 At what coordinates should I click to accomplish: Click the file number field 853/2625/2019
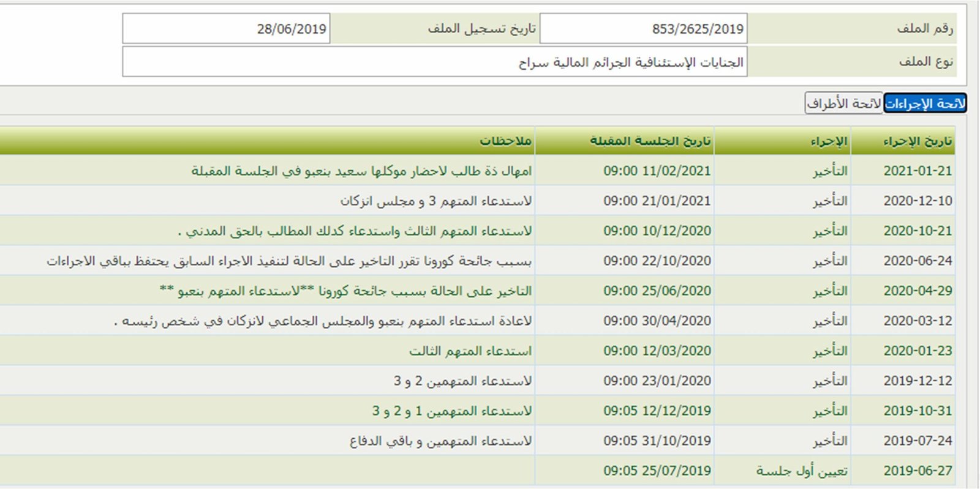[643, 29]
